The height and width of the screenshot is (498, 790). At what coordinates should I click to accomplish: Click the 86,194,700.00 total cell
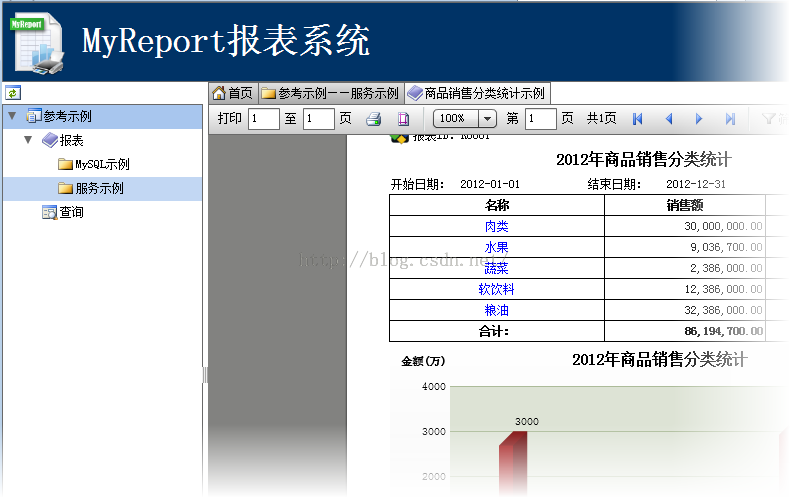(x=685, y=331)
